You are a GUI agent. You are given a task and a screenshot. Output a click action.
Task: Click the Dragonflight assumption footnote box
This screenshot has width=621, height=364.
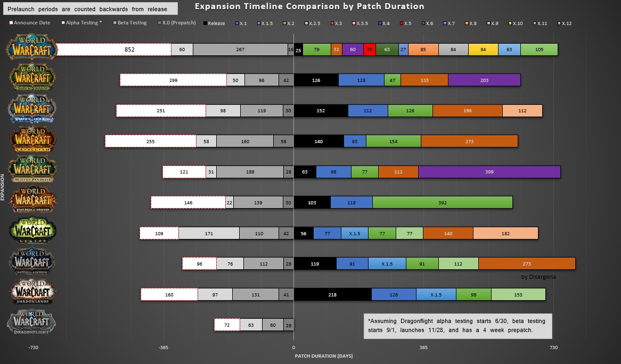[x=456, y=326]
